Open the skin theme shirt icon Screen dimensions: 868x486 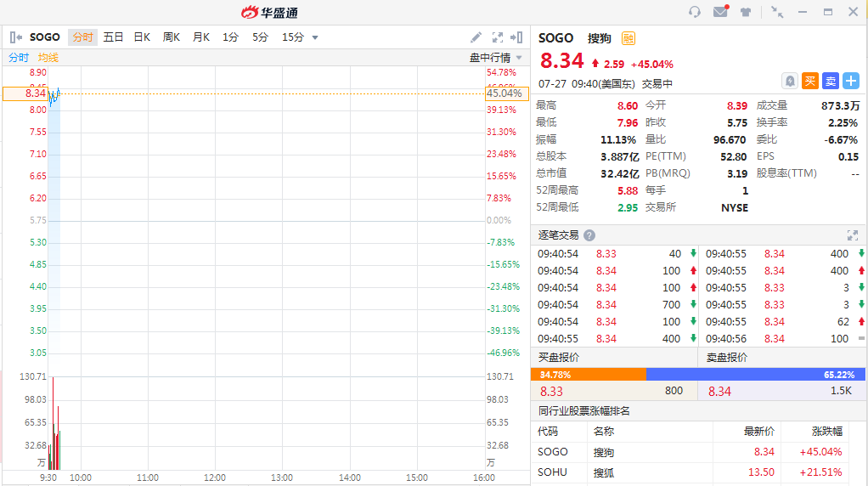[x=746, y=12]
